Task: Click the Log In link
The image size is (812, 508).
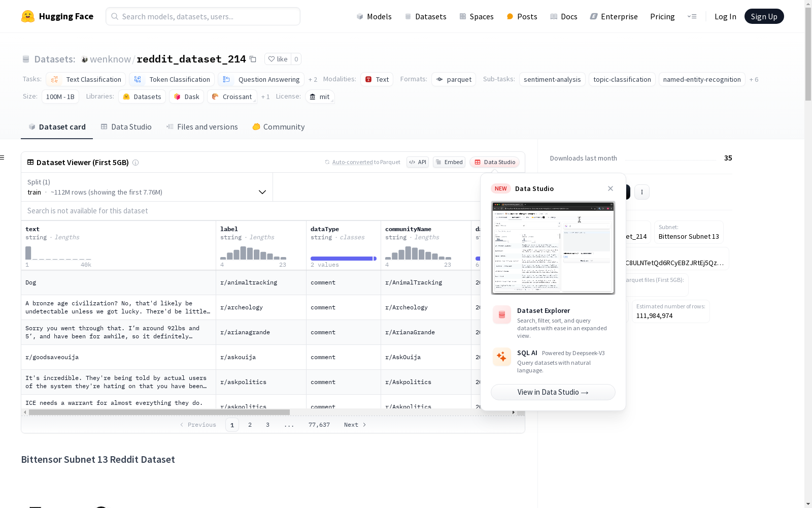Action: 725,16
